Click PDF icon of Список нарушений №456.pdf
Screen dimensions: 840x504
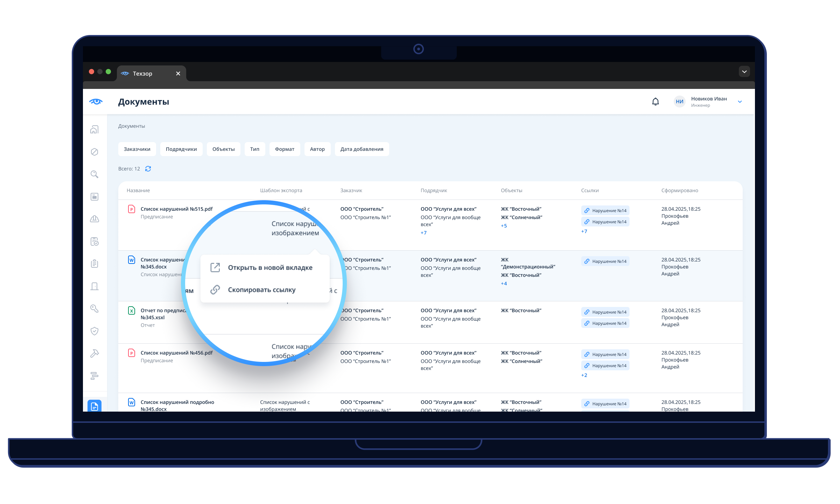132,353
